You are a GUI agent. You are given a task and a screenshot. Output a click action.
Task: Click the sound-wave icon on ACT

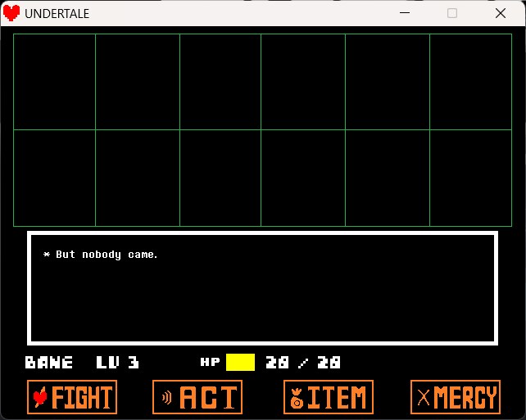[x=166, y=398]
